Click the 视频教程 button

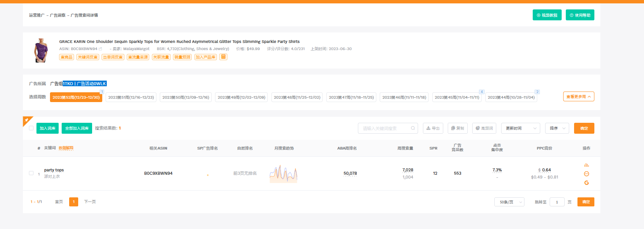tap(547, 15)
